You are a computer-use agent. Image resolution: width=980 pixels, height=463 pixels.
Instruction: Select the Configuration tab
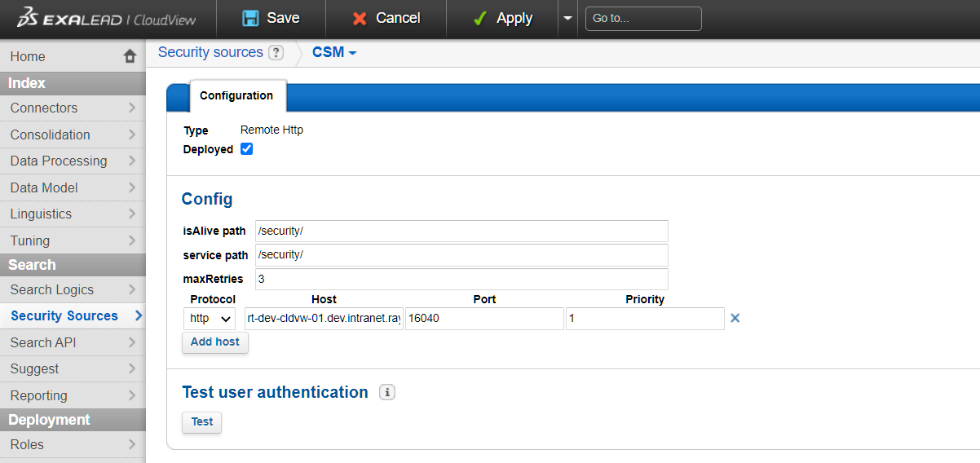pyautogui.click(x=236, y=95)
